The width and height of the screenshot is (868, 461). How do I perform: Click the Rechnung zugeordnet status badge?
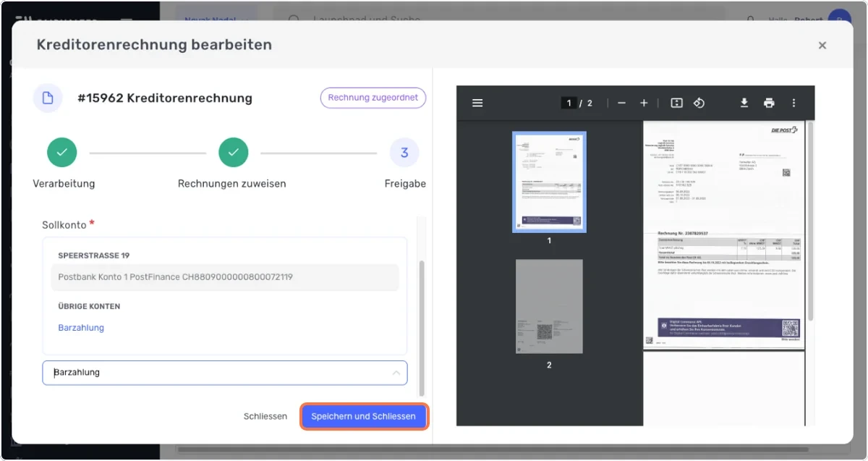373,98
